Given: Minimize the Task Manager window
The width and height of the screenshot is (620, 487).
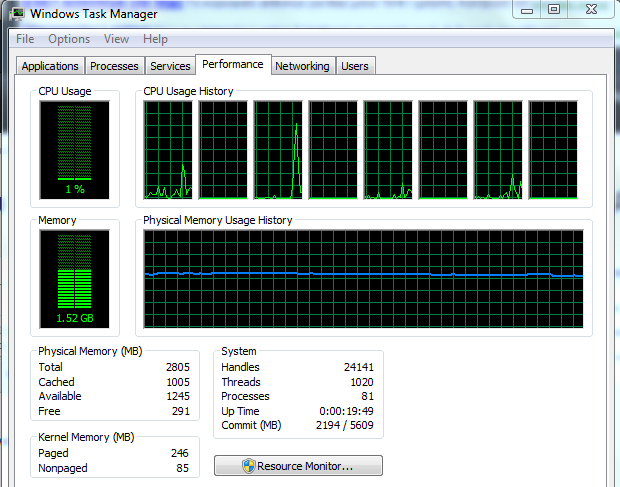Looking at the screenshot, I should pyautogui.click(x=527, y=10).
